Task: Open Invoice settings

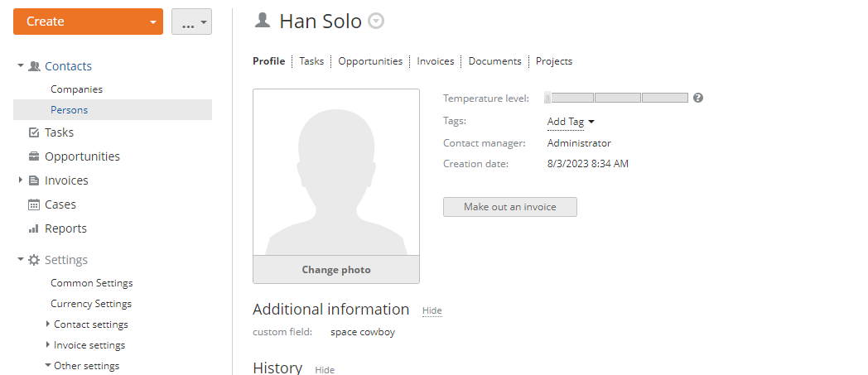Action: pyautogui.click(x=89, y=345)
